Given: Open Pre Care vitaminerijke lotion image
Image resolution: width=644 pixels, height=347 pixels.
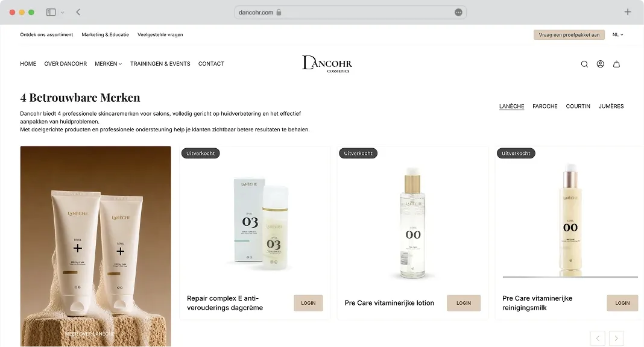Looking at the screenshot, I should click(413, 223).
